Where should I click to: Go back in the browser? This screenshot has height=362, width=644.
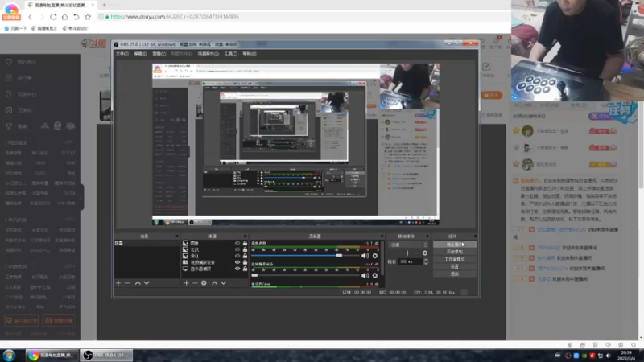30,17
